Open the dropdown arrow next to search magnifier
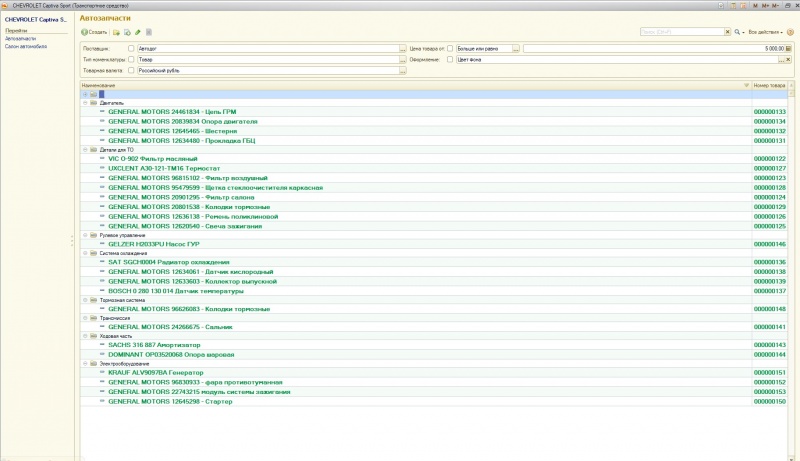Viewport: 800px width, 461px height. pyautogui.click(x=743, y=33)
